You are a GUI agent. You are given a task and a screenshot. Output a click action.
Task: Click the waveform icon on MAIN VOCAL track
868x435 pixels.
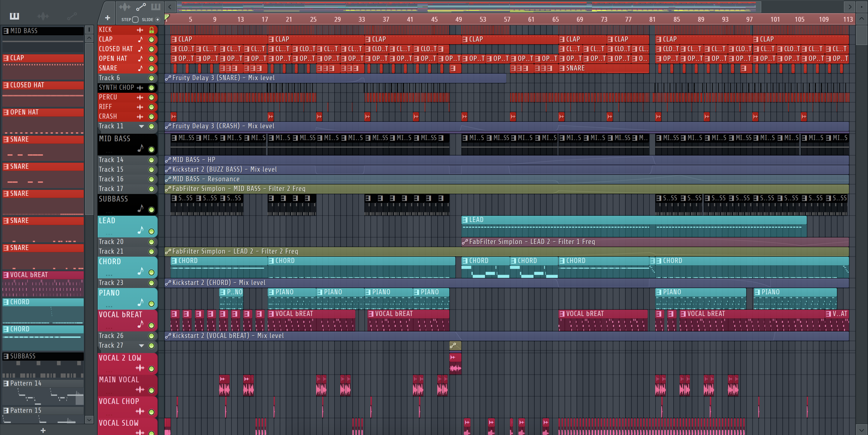point(140,390)
